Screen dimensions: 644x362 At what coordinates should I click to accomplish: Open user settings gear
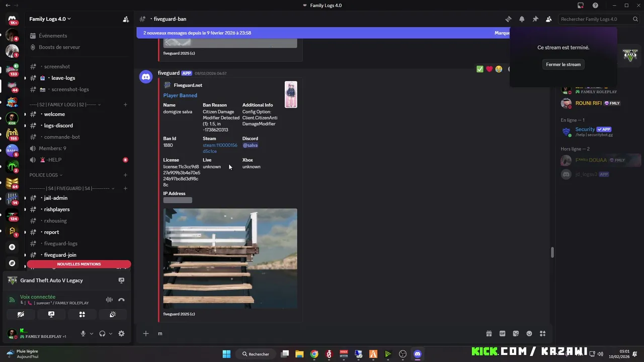tap(121, 333)
